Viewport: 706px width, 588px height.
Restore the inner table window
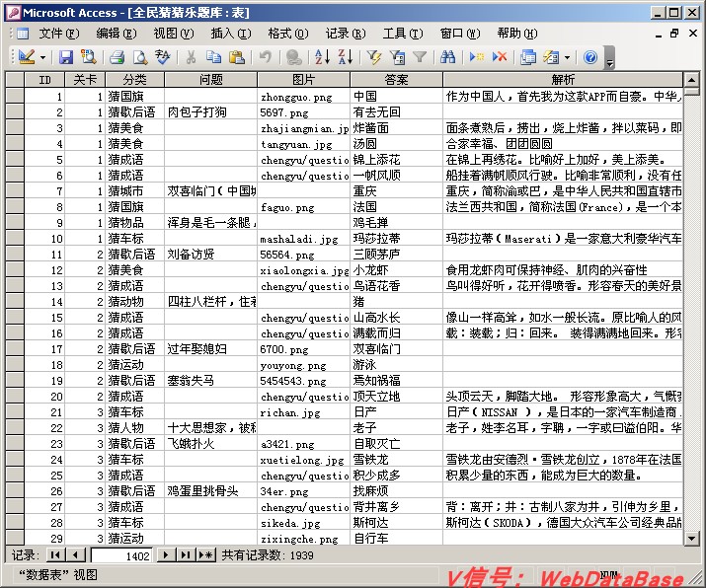674,34
